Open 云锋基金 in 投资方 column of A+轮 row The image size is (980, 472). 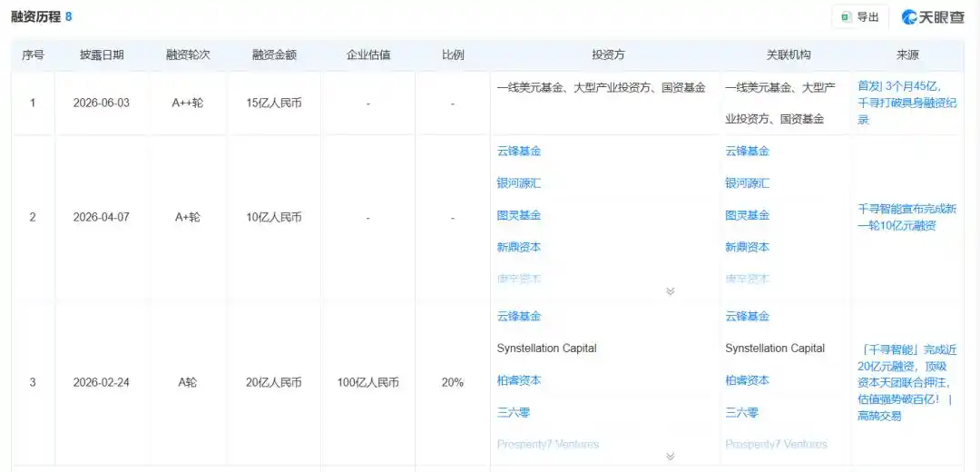tap(519, 152)
